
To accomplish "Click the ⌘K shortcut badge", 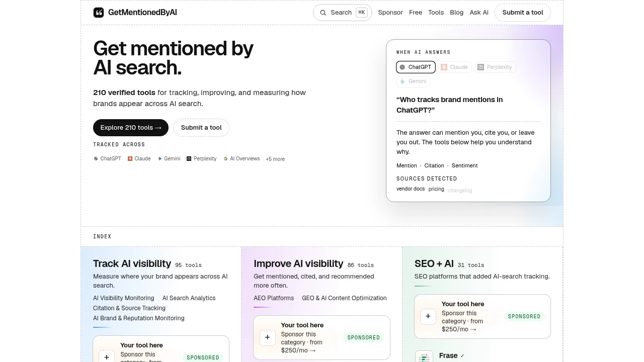I will coord(362,13).
